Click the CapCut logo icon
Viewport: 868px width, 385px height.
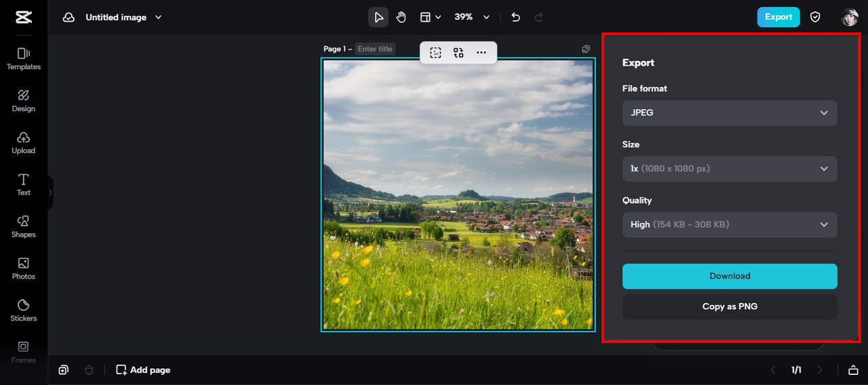[24, 17]
